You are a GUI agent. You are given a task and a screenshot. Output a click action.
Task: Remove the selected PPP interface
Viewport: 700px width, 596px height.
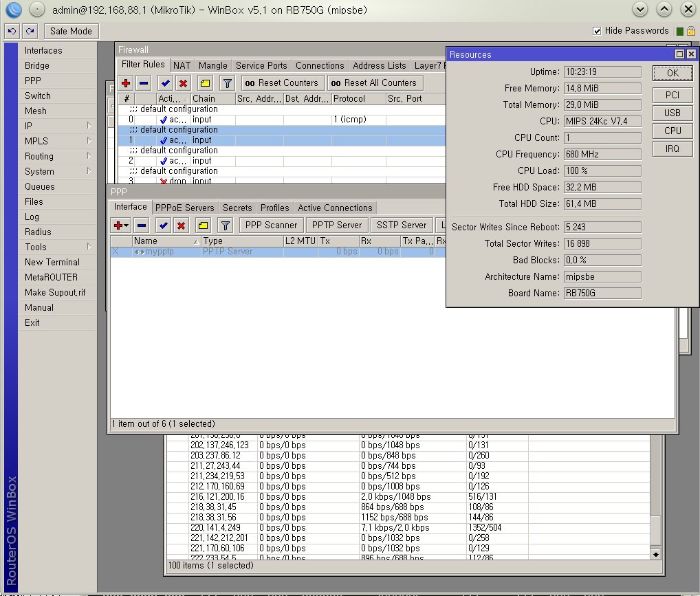point(142,225)
